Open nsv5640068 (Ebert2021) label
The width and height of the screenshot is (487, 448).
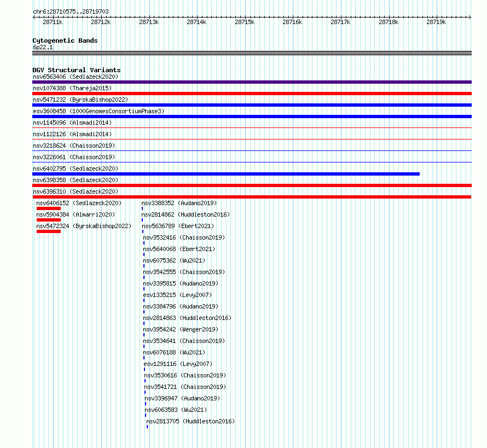(179, 249)
